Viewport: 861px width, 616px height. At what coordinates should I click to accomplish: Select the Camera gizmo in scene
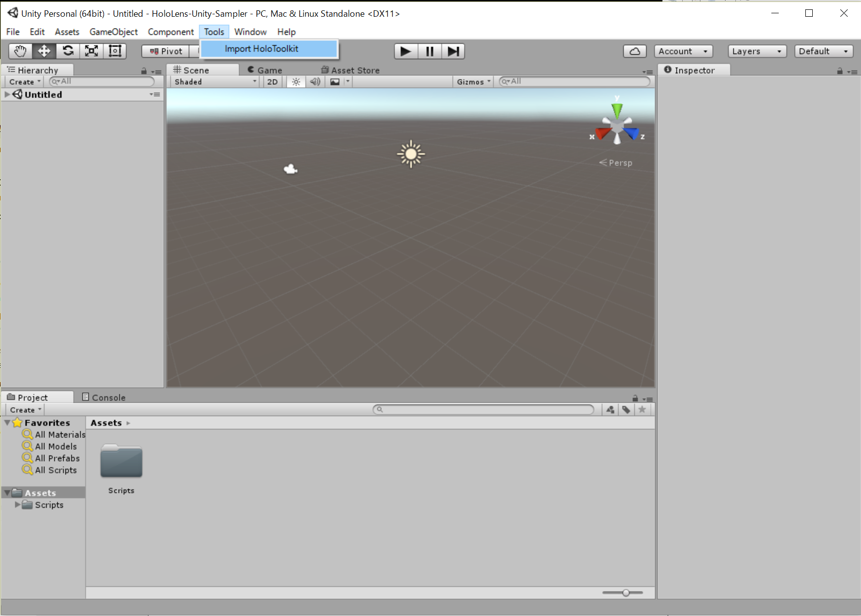(x=291, y=169)
